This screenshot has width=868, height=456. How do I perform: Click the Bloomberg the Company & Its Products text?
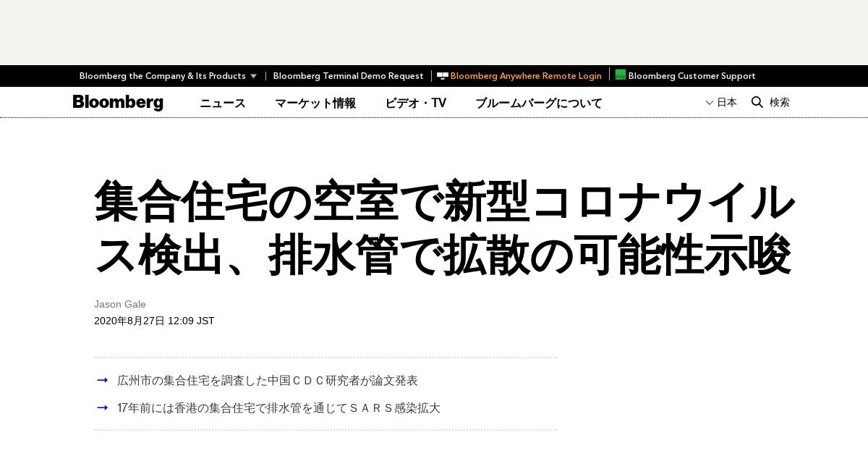pos(163,76)
